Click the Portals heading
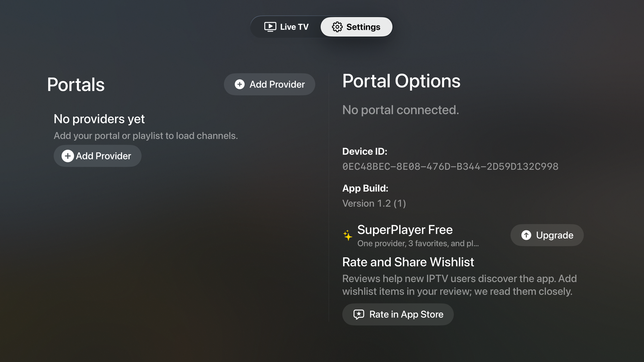This screenshot has height=362, width=644. click(x=76, y=84)
